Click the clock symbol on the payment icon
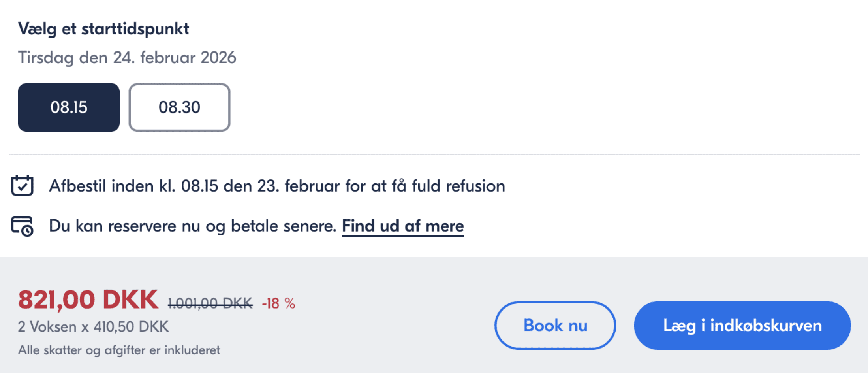The height and width of the screenshot is (373, 868). point(28,231)
